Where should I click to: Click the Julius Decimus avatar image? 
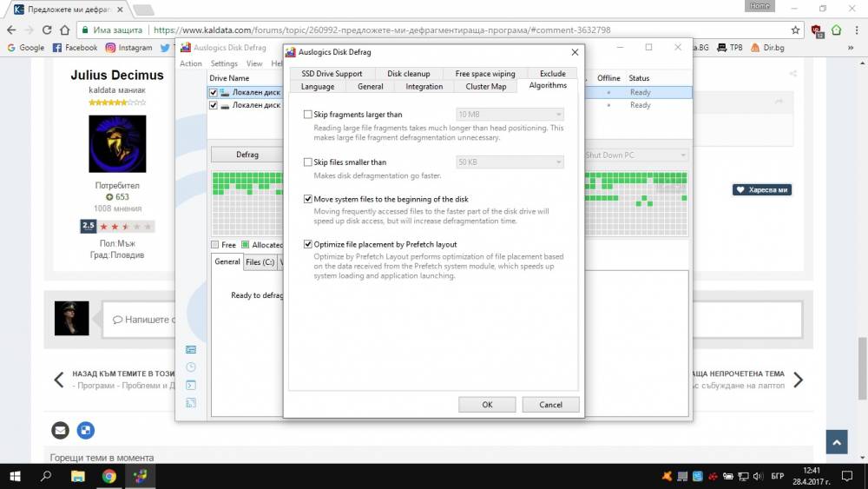pos(117,144)
